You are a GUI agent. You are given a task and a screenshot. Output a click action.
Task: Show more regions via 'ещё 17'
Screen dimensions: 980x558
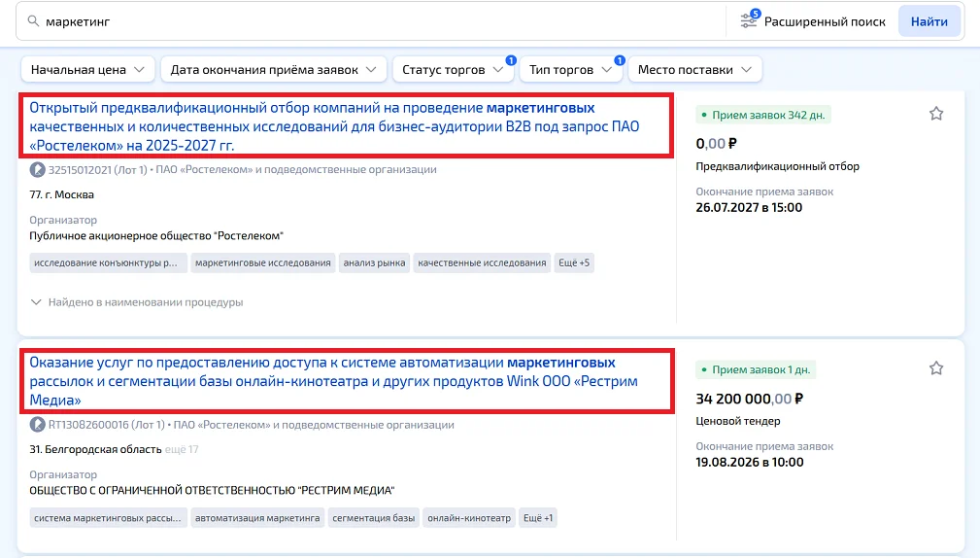tap(182, 450)
